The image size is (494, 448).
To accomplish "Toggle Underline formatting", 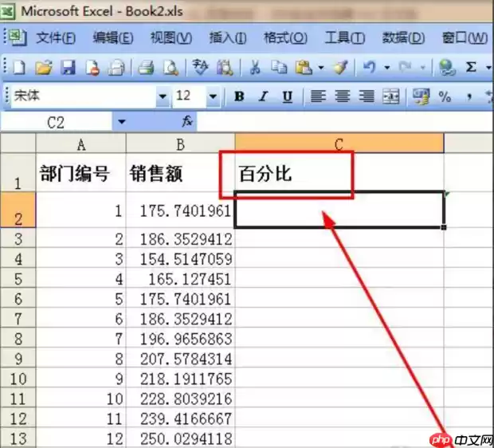I will tap(288, 96).
